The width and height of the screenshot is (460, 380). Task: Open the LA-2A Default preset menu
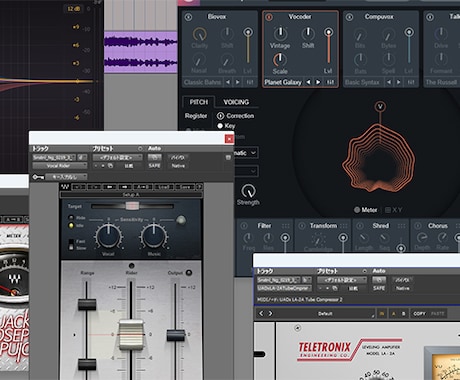pos(325,314)
